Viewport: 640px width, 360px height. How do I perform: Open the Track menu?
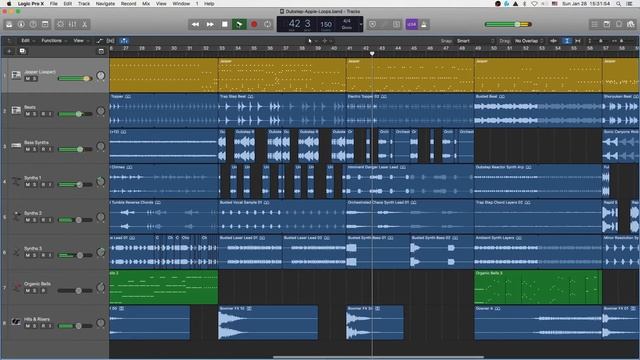click(84, 4)
